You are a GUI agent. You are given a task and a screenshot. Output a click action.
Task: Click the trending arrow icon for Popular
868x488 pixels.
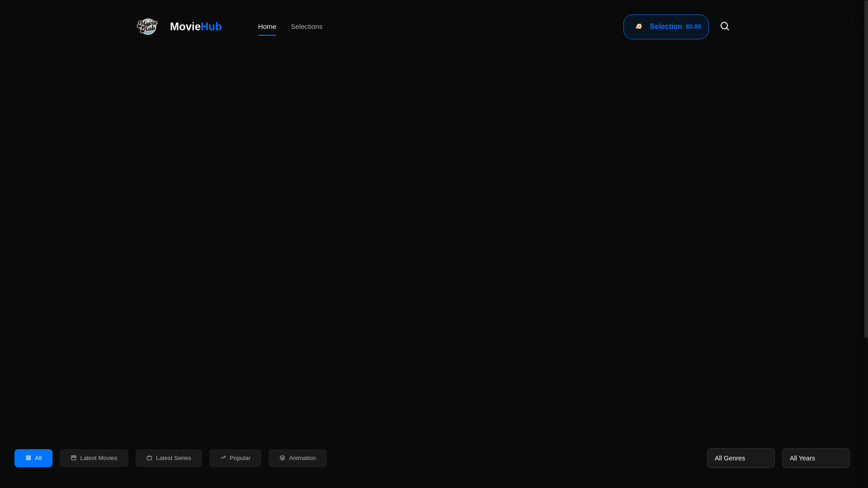(x=223, y=458)
